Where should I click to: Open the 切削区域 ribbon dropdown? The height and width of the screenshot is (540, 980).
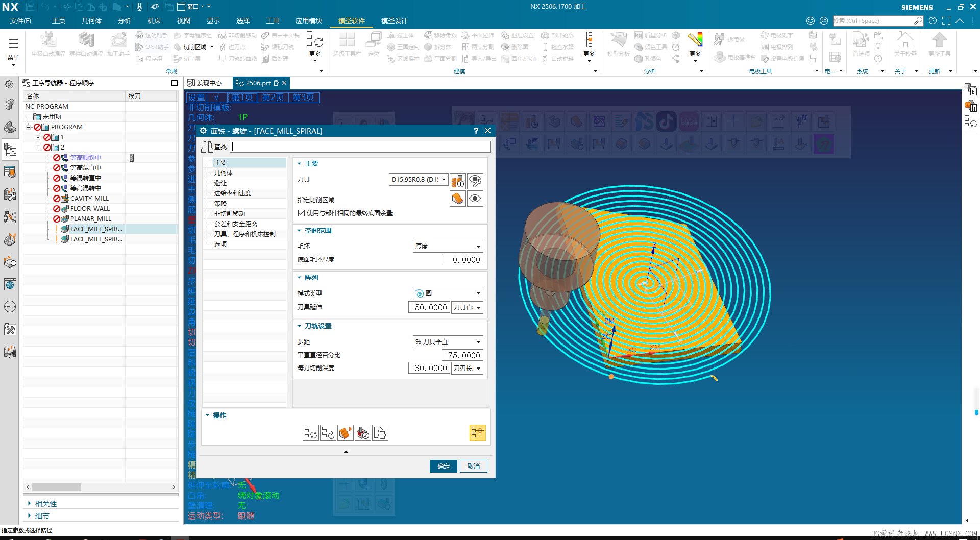click(x=212, y=47)
